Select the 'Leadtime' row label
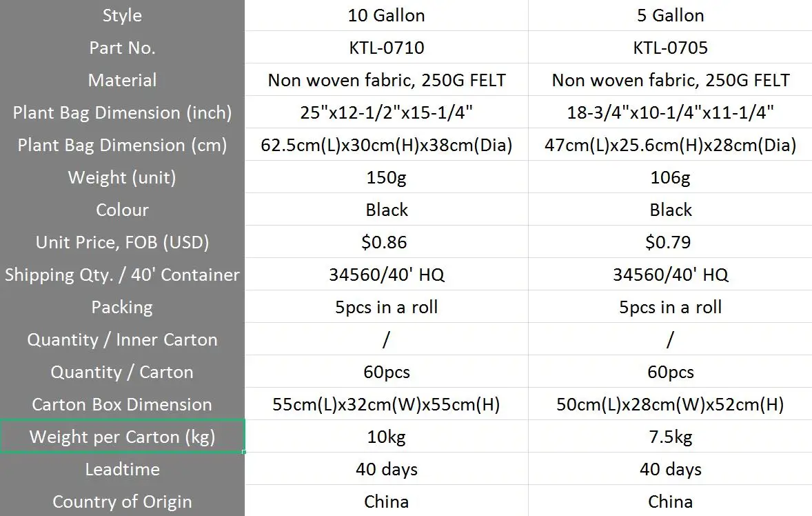 122,469
